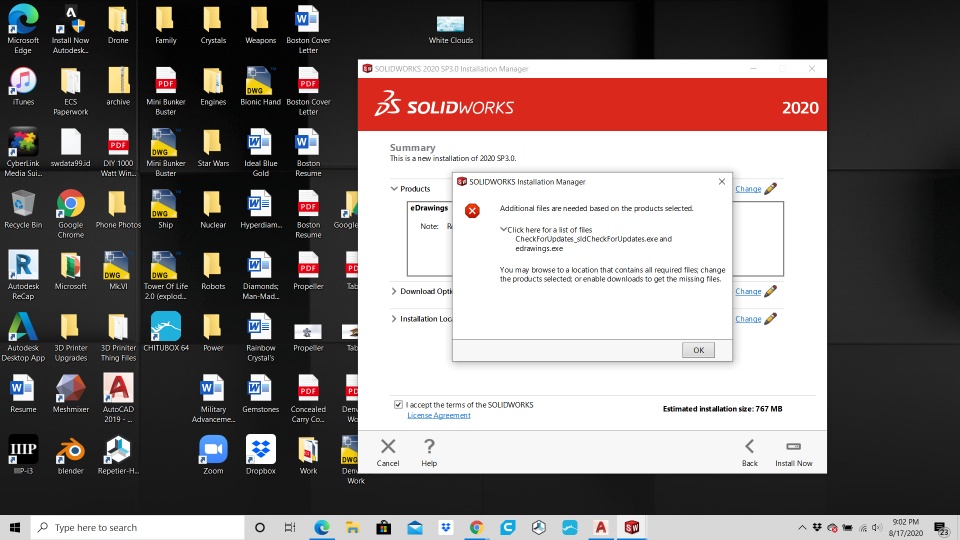The image size is (960, 540).
Task: Click the volume icon in system tray
Action: [x=876, y=527]
